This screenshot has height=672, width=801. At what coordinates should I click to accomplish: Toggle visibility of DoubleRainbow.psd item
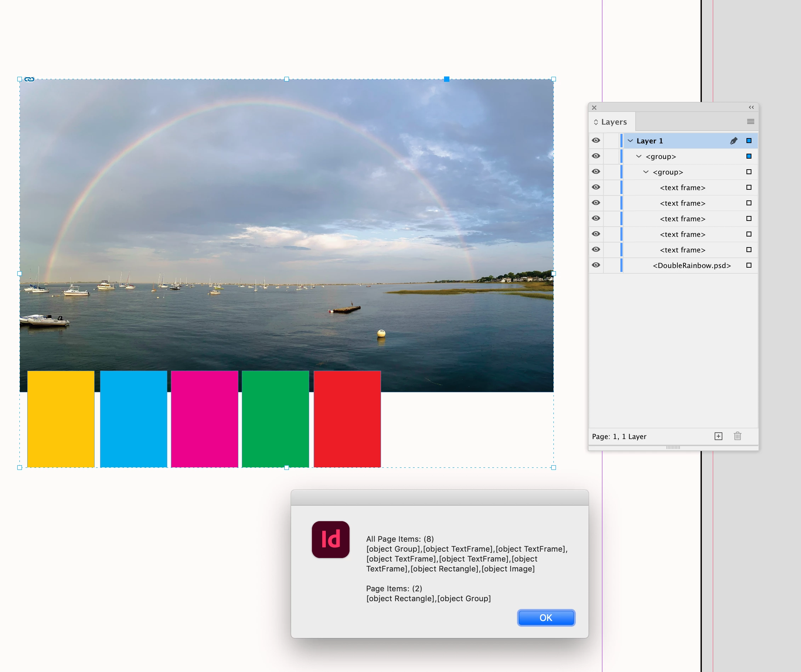[x=596, y=265]
